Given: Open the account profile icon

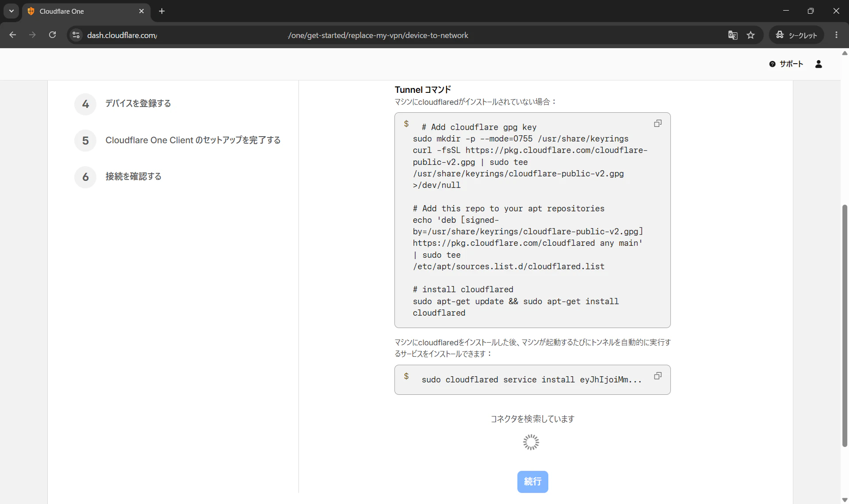Looking at the screenshot, I should (818, 64).
